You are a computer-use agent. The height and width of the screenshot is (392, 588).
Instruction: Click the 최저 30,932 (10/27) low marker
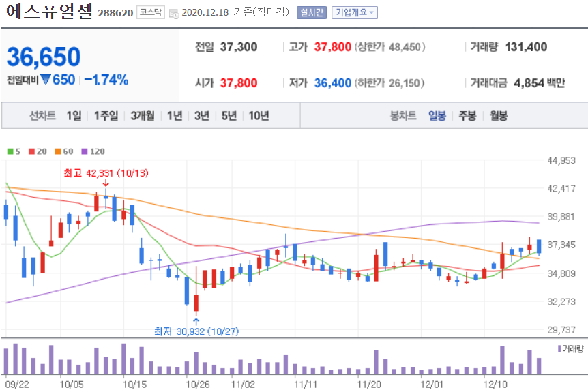click(x=196, y=331)
